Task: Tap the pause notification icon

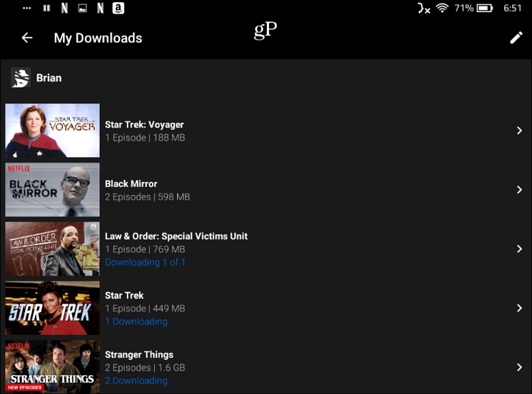Action: coord(46,8)
